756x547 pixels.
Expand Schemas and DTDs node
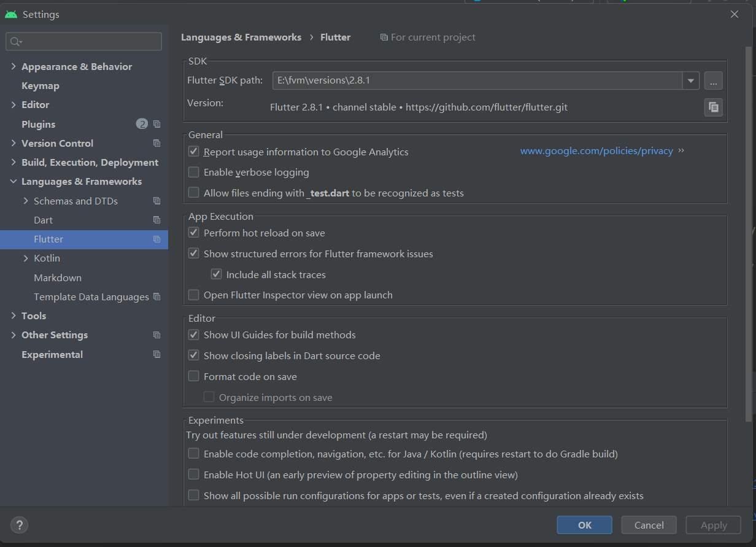(26, 201)
